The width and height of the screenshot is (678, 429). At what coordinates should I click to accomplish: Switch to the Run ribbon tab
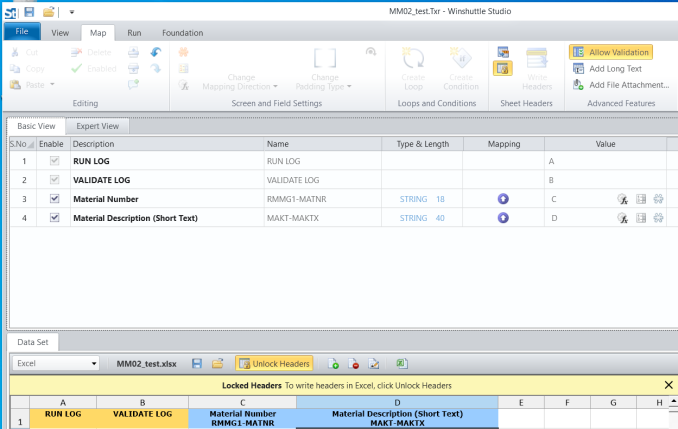[x=134, y=33]
